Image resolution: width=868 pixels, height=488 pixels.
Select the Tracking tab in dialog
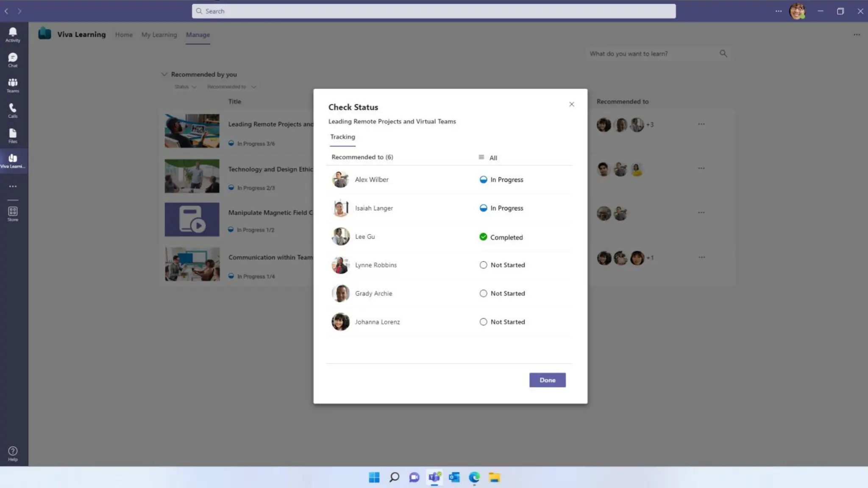tap(342, 137)
